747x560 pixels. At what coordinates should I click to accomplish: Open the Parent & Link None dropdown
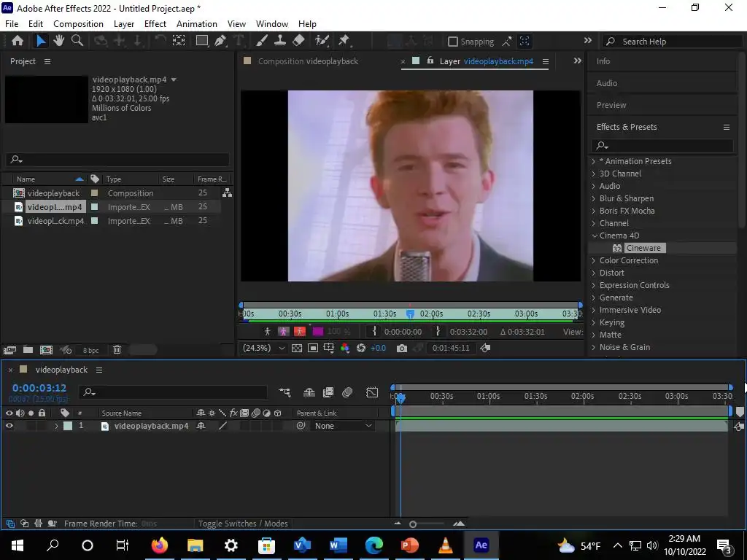coord(343,426)
